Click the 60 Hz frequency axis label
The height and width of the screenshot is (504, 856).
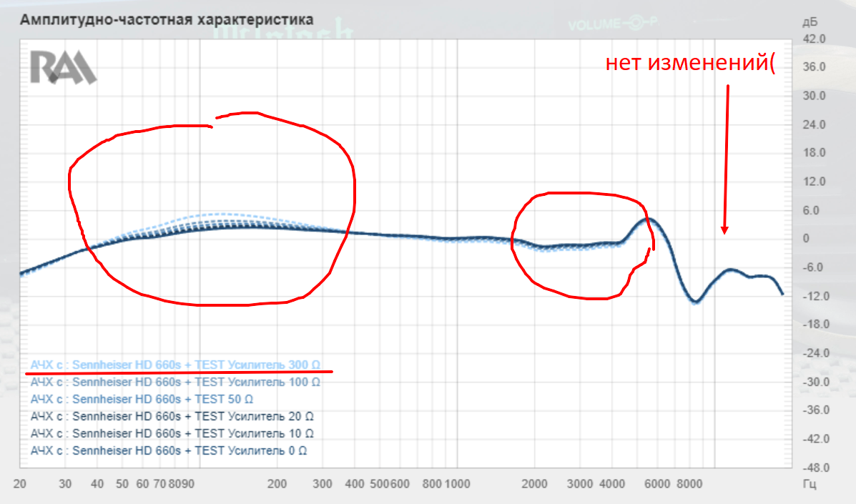[x=142, y=484]
